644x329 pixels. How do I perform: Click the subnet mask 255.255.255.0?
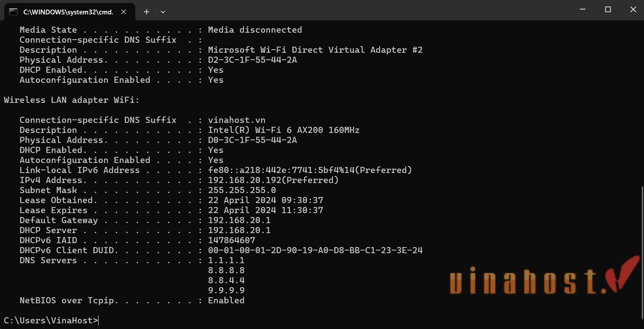coord(242,190)
